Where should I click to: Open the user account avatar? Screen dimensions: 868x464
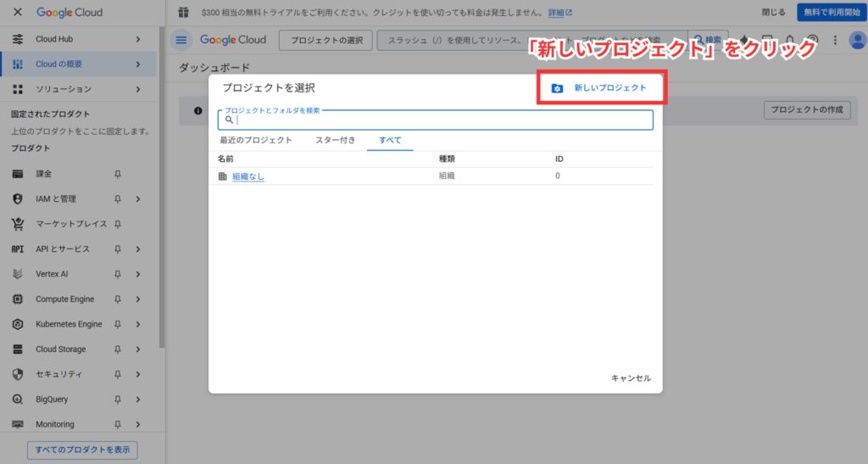pyautogui.click(x=858, y=40)
